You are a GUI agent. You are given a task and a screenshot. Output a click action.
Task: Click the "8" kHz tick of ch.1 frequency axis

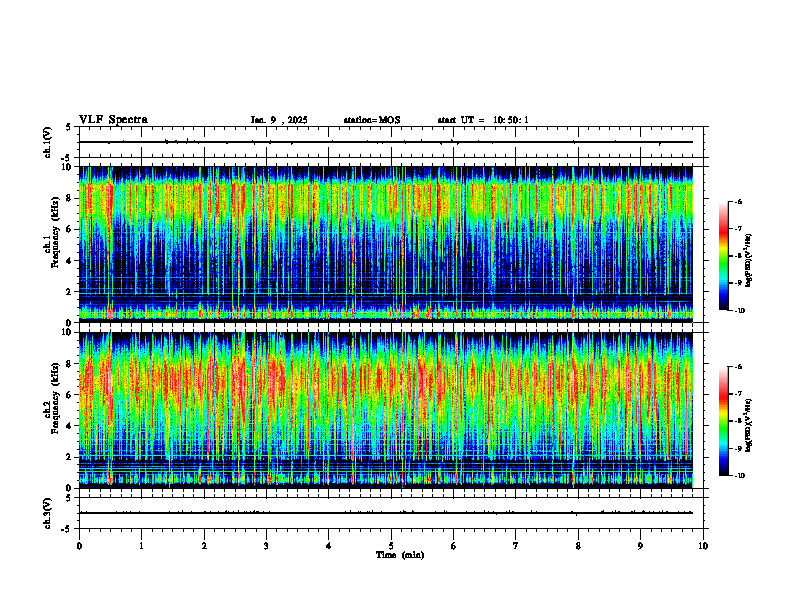click(x=70, y=198)
